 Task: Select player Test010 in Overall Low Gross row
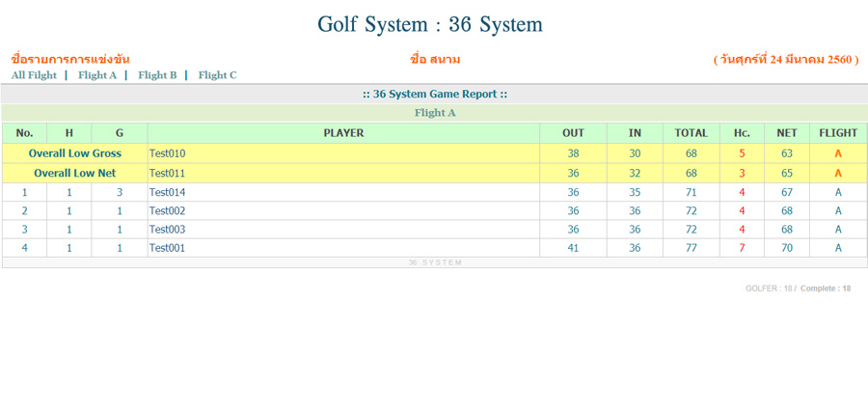click(x=167, y=153)
